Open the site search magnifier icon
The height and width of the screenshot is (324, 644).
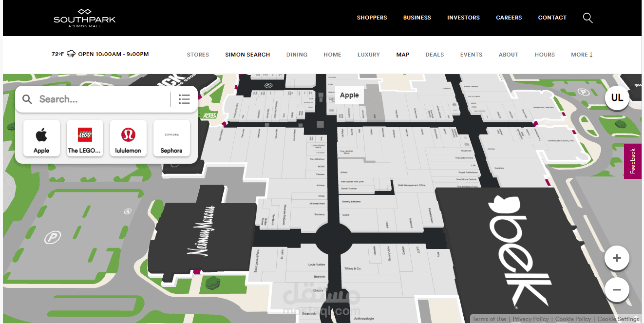tap(588, 18)
